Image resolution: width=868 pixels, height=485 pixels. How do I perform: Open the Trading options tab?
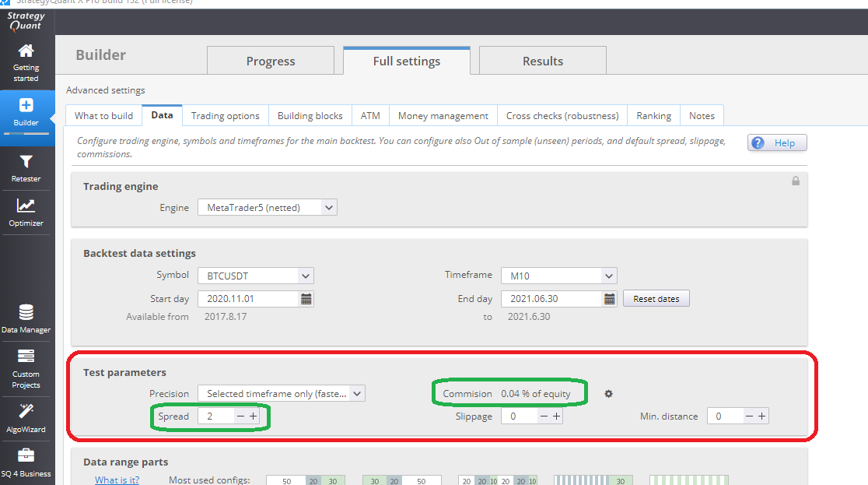226,115
